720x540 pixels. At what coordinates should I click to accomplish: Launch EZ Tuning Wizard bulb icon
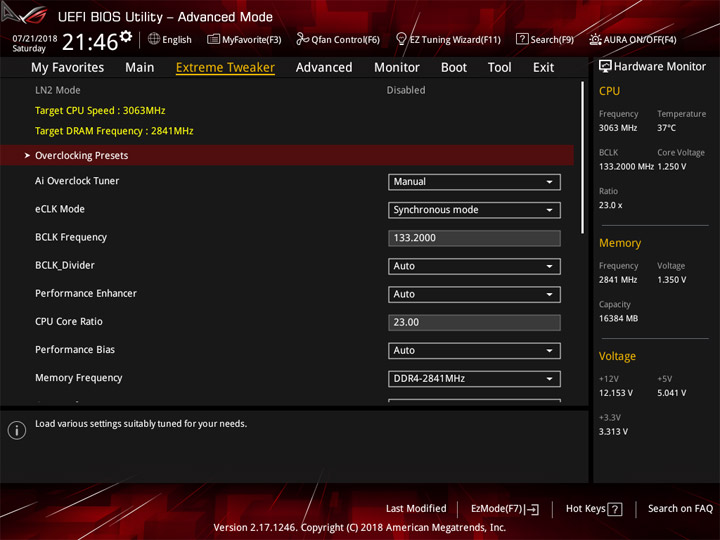[401, 39]
